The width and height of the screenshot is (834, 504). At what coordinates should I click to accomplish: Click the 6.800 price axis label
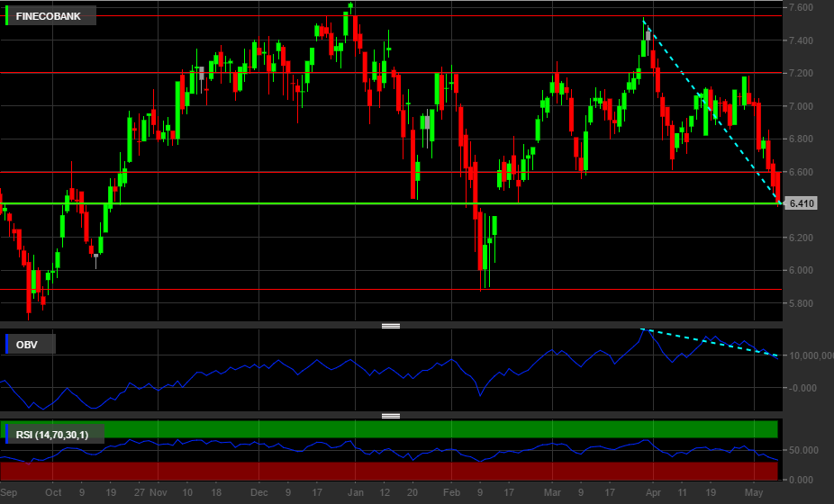coord(801,139)
